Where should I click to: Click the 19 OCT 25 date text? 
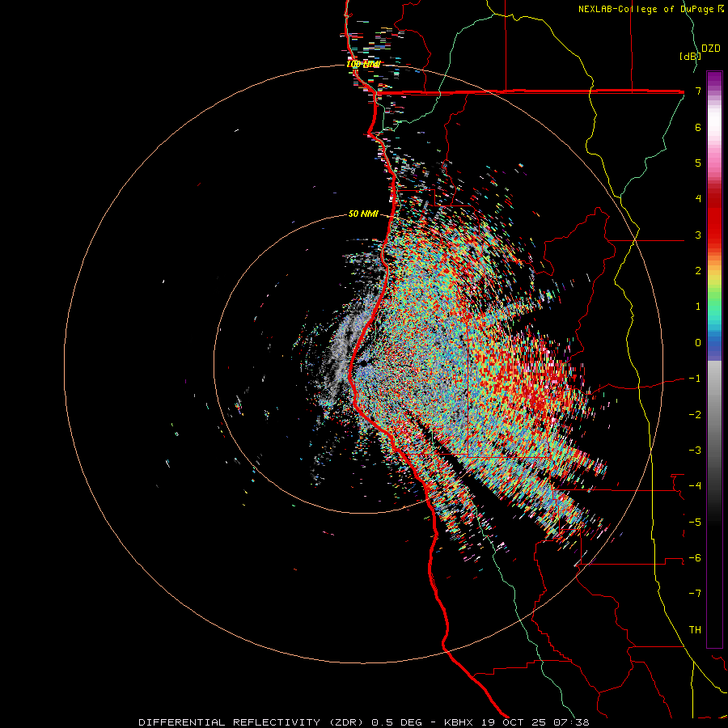513,722
